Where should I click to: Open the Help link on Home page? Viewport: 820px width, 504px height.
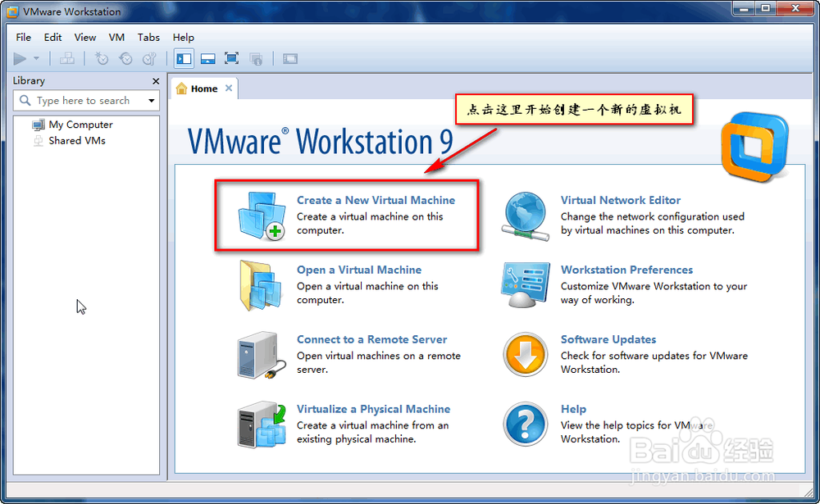[573, 409]
